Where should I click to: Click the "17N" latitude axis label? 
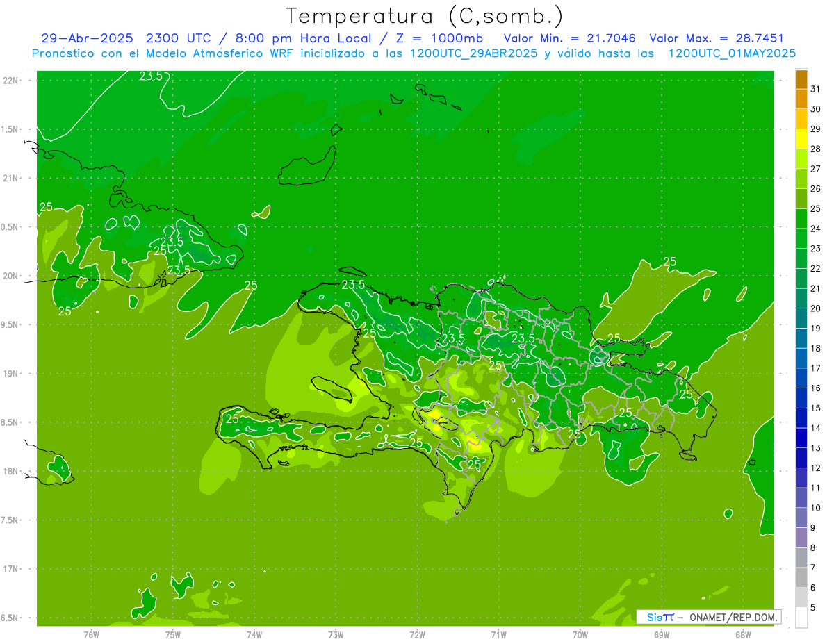[10, 569]
